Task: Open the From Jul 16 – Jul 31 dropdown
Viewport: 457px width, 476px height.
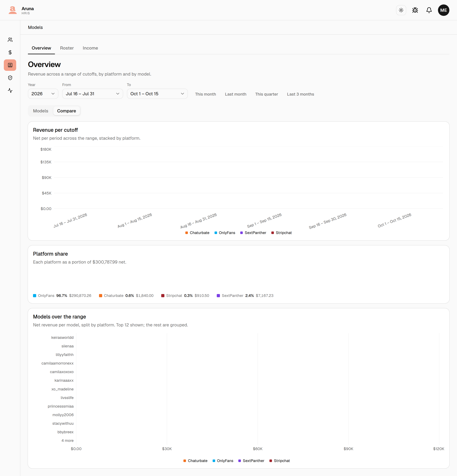Action: (93, 94)
